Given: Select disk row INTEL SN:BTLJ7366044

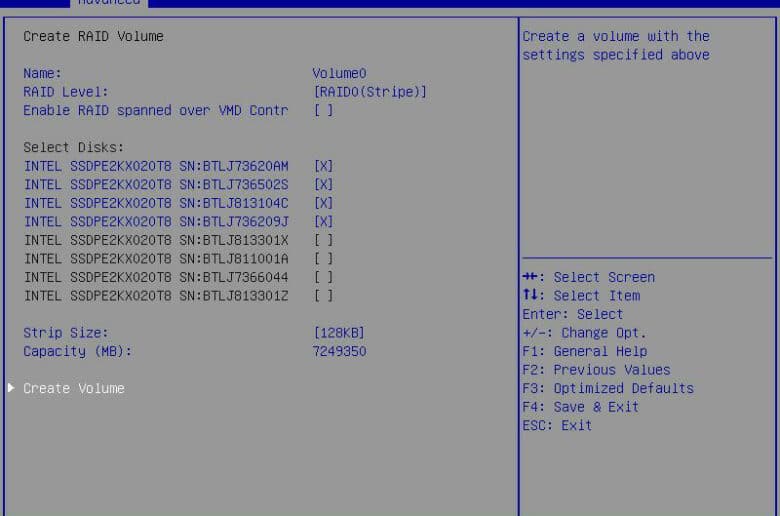Looking at the screenshot, I should point(156,277).
